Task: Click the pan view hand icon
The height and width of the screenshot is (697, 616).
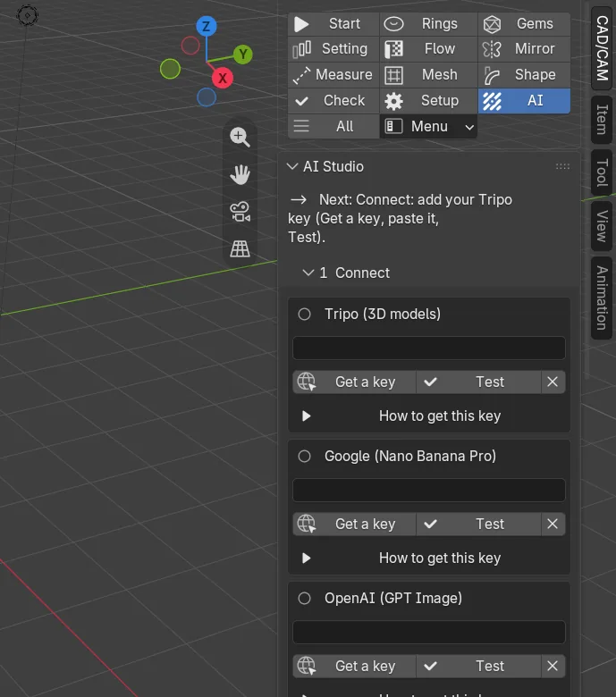Action: [240, 174]
